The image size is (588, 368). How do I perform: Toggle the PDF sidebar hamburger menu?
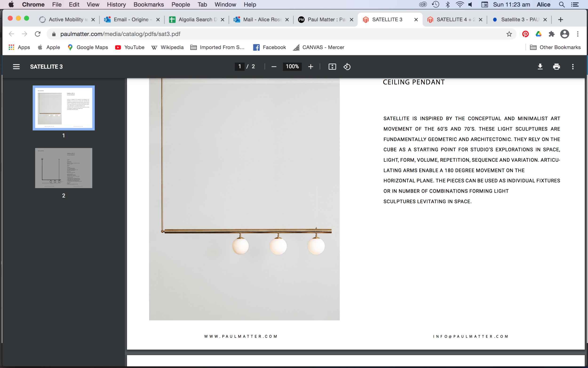click(x=16, y=67)
